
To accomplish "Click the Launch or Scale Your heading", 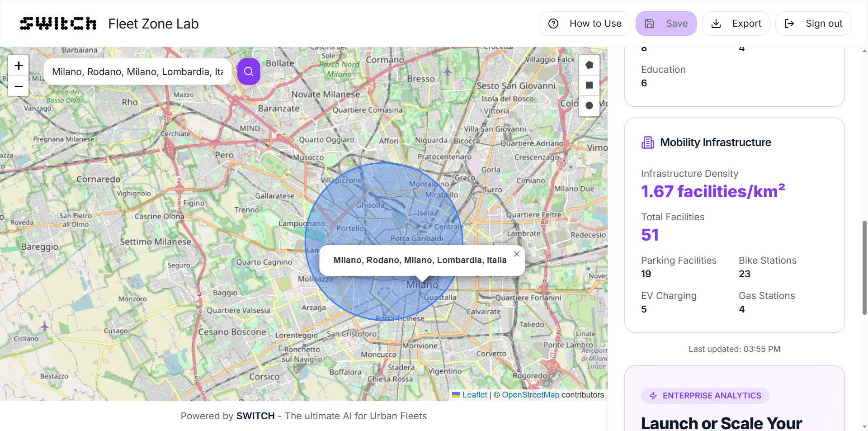I will (x=722, y=423).
